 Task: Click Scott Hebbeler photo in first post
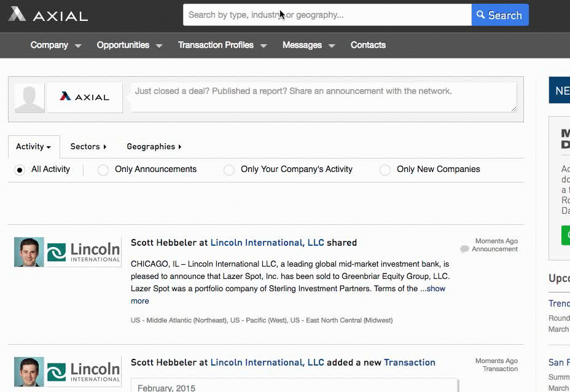[x=29, y=252]
